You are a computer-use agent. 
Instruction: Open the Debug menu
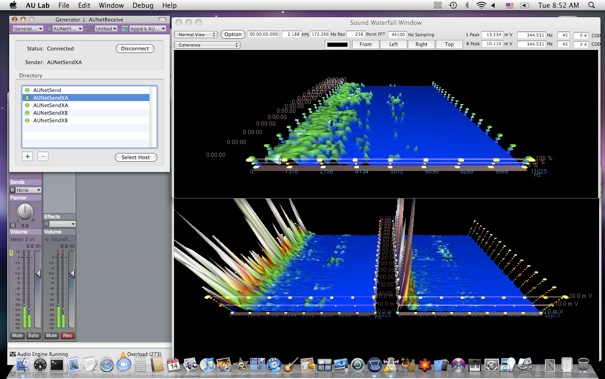143,5
